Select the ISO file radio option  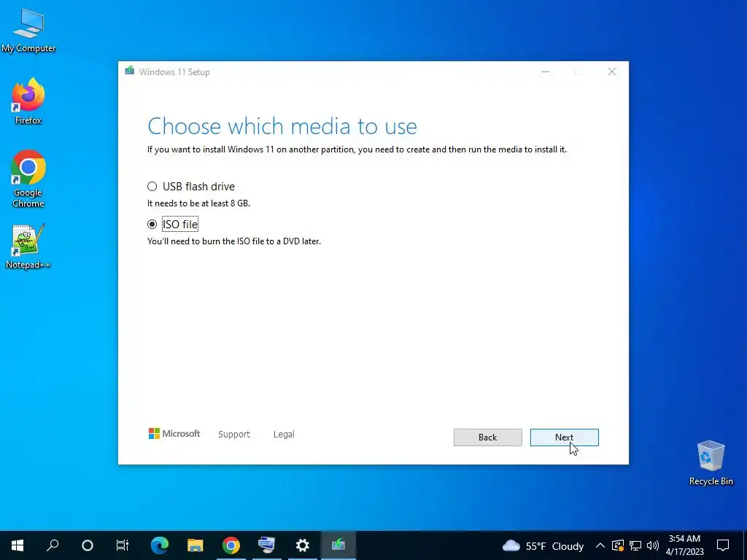152,225
